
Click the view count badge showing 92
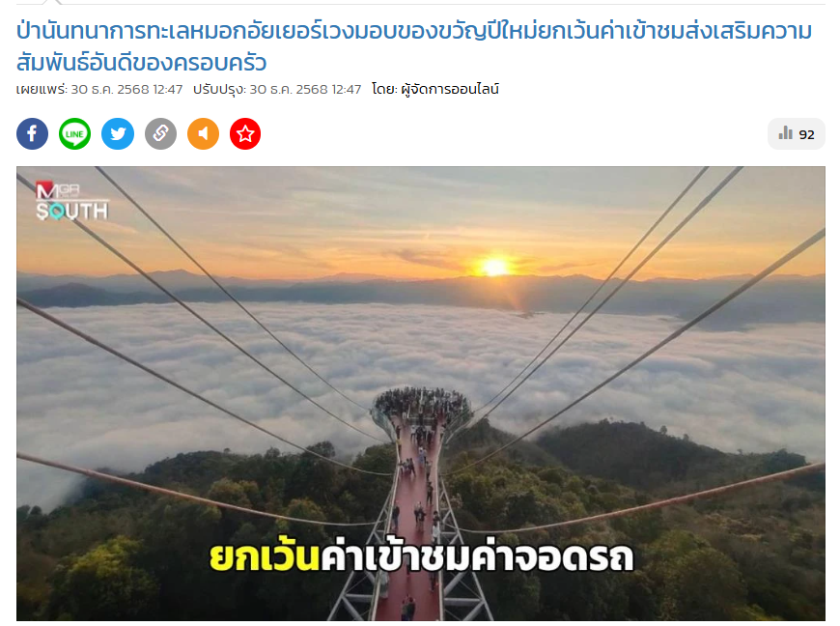(797, 134)
